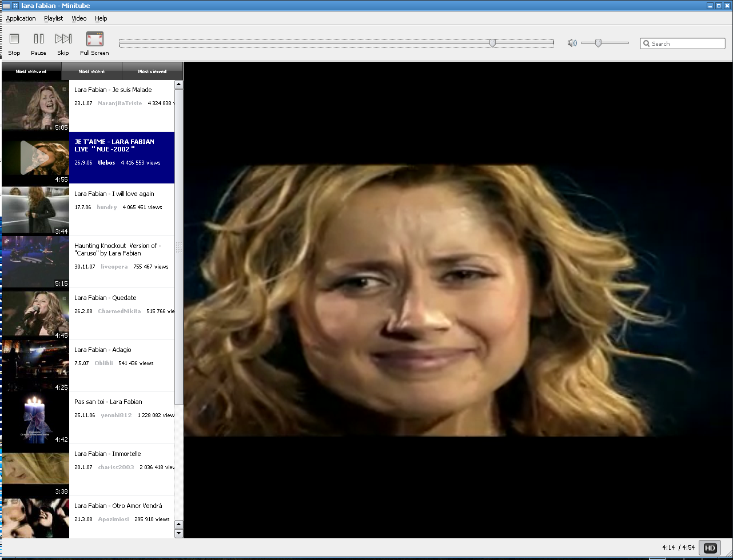The width and height of the screenshot is (733, 560).
Task: Select 'Lara Fabian - Otro Amor Vendrá' title
Action: coord(118,506)
